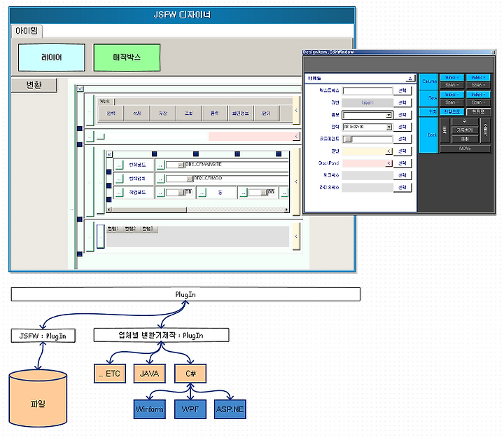Click the 입력 button in the Work toolbar
Screen dimensions: 504x438
click(111, 114)
